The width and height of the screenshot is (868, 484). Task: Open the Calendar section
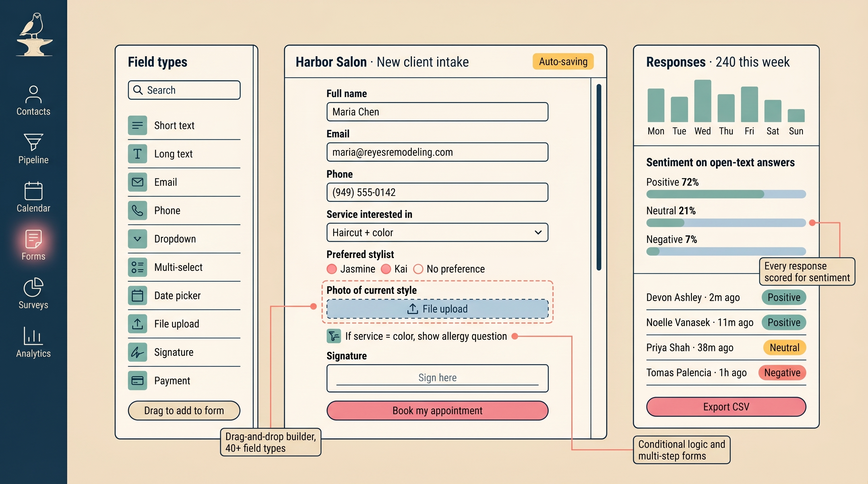pos(33,197)
